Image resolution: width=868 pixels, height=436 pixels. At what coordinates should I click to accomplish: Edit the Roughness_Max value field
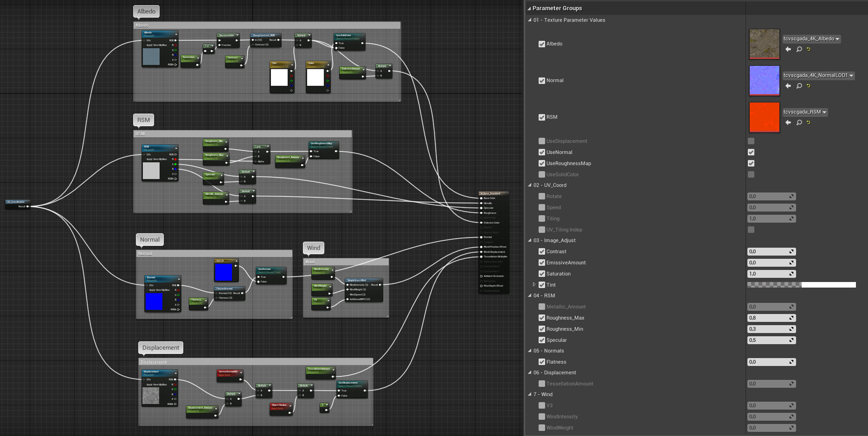pyautogui.click(x=772, y=318)
